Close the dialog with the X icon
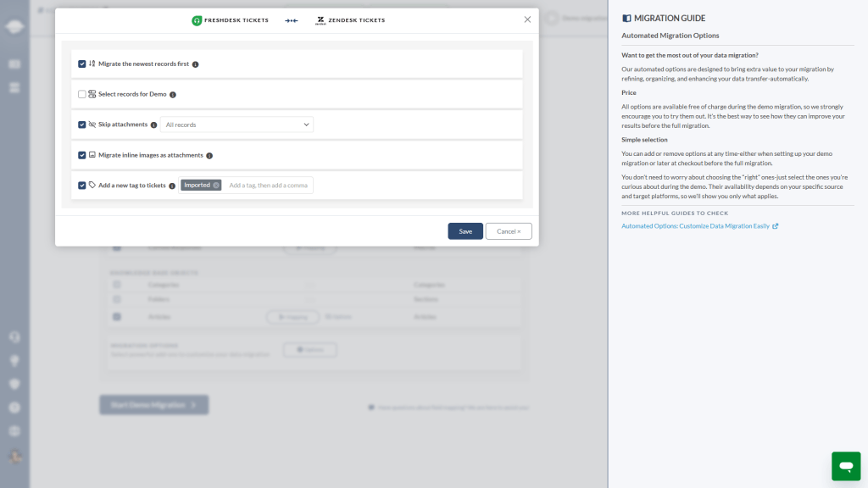The height and width of the screenshot is (488, 868). [x=527, y=19]
